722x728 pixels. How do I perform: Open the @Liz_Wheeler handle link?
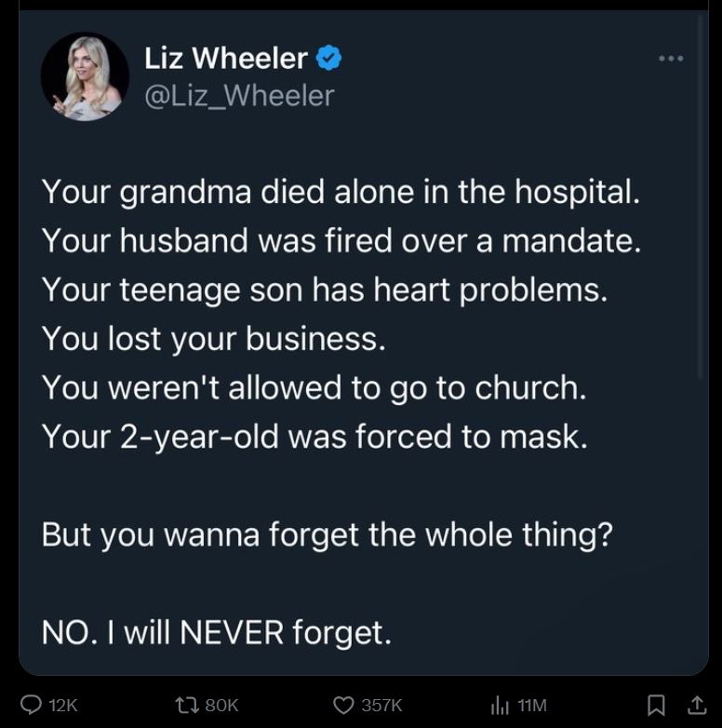[x=239, y=96]
